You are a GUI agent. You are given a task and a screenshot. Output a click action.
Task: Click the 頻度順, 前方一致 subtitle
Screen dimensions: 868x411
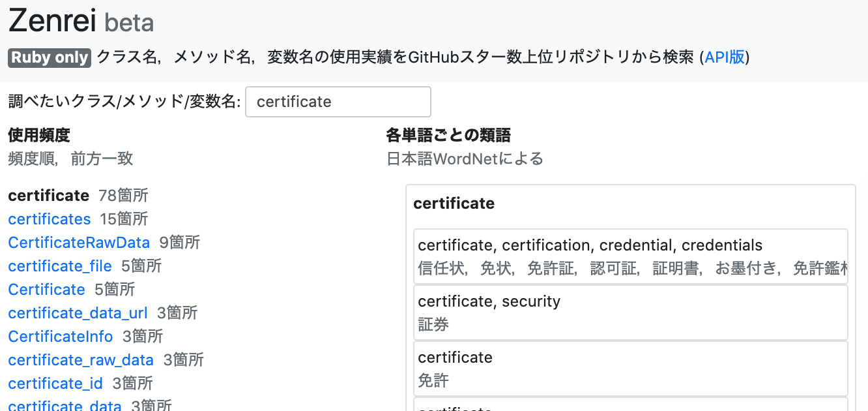[70, 159]
